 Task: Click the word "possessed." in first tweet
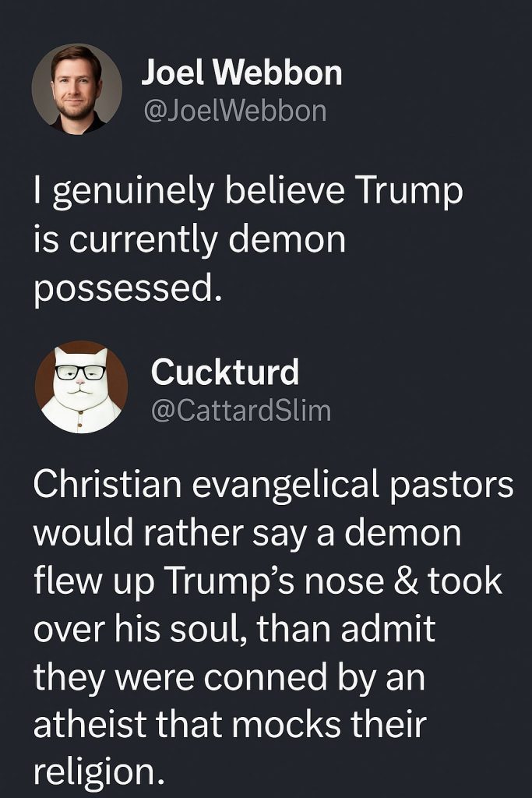coord(123,288)
